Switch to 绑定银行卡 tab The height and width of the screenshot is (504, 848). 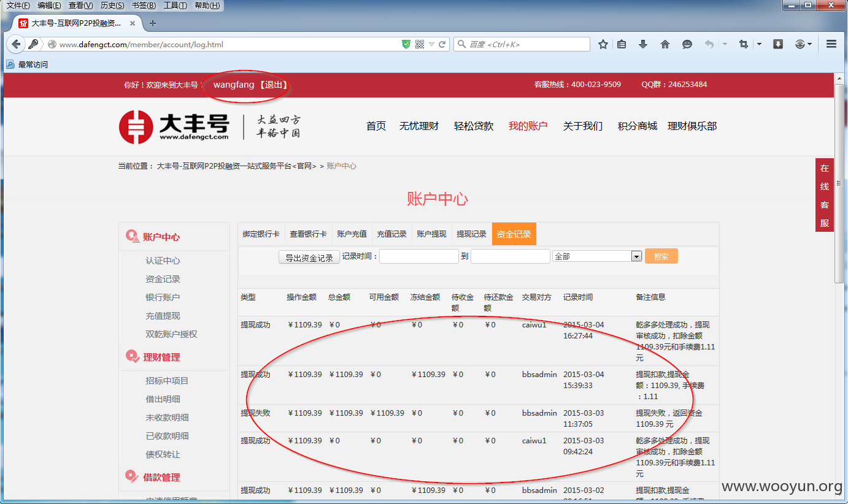(261, 234)
